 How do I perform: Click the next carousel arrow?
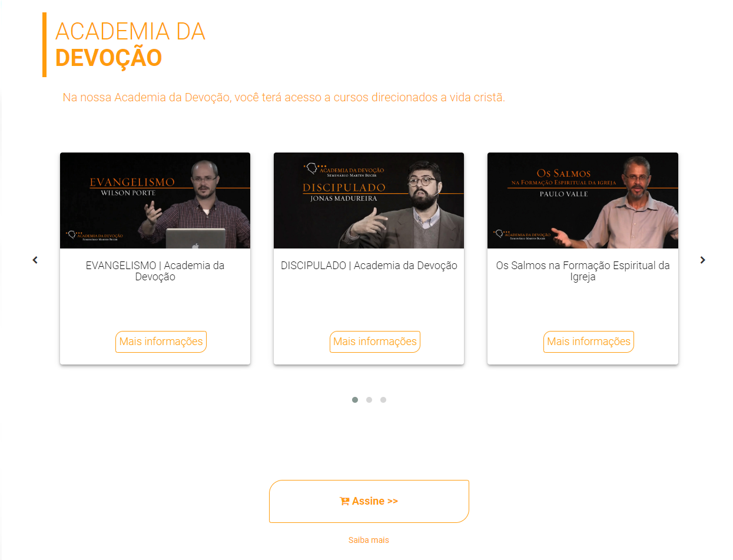coord(702,260)
